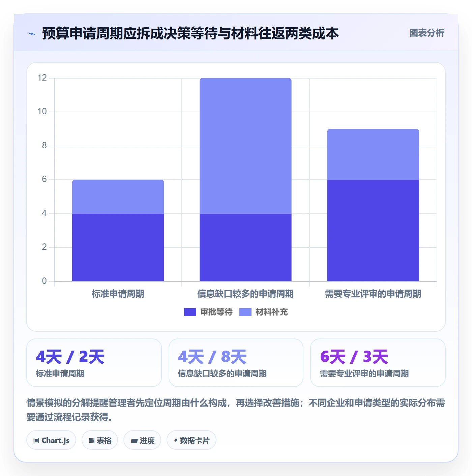Click the y-axis tick value 6

click(x=44, y=179)
